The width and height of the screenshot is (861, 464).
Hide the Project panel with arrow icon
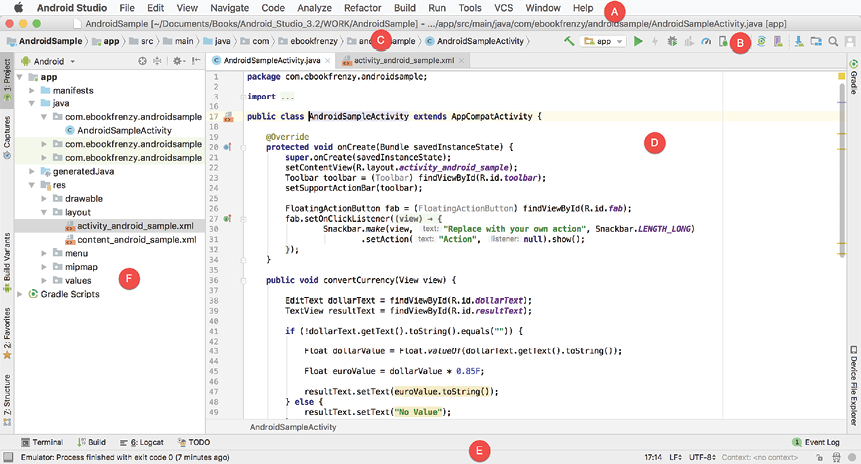pyautogui.click(x=196, y=61)
